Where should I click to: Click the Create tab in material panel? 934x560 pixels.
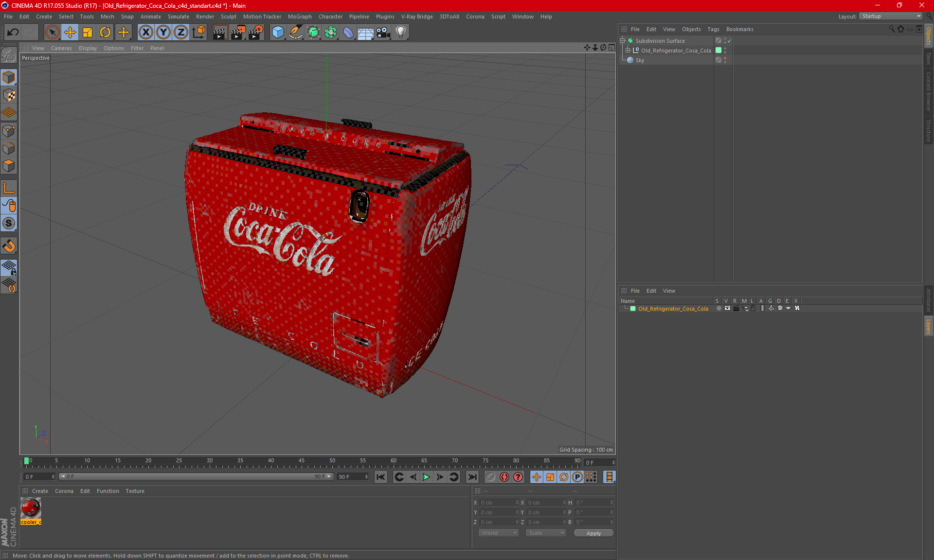(39, 490)
